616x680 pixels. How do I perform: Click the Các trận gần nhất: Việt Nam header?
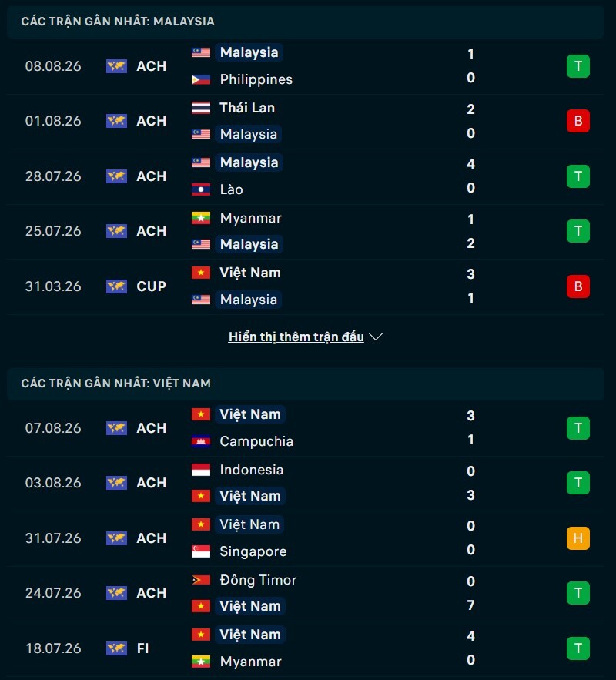(116, 384)
